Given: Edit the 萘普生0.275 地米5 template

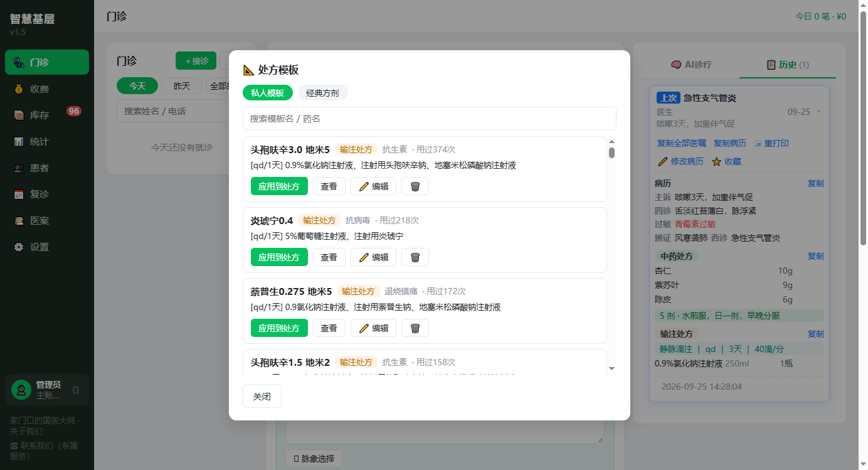Looking at the screenshot, I should [x=373, y=328].
